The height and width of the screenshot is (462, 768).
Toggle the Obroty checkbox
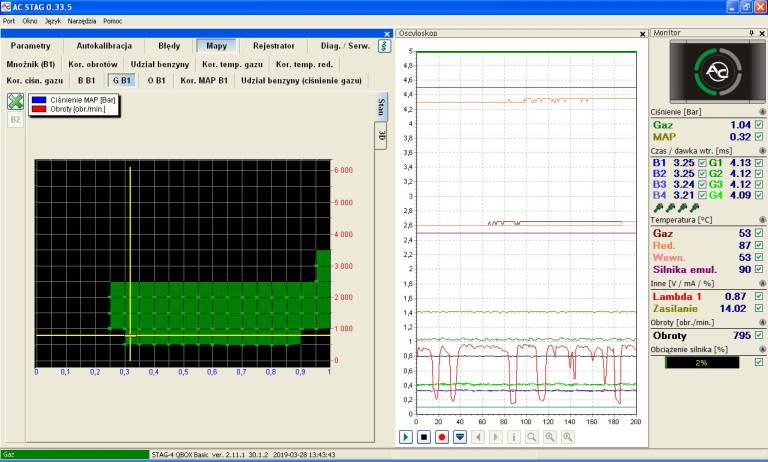tap(759, 336)
